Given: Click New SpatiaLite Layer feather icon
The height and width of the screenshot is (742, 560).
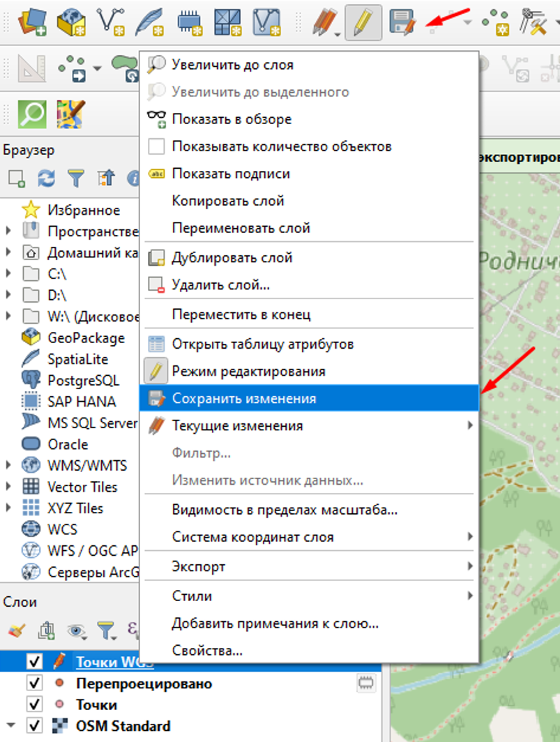Looking at the screenshot, I should (x=149, y=23).
